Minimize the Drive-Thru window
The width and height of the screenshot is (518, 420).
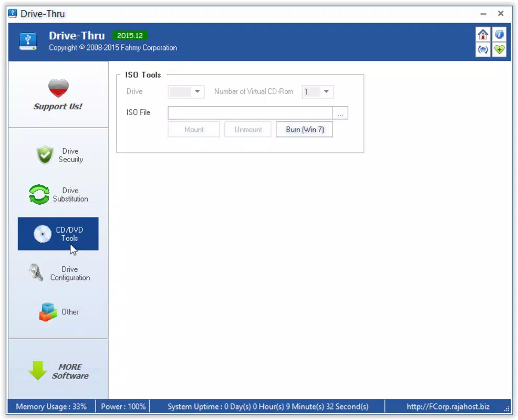click(483, 14)
